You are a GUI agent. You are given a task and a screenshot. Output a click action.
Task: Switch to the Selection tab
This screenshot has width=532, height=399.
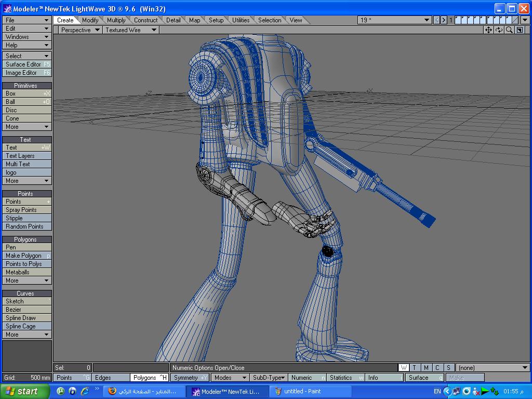tap(270, 20)
